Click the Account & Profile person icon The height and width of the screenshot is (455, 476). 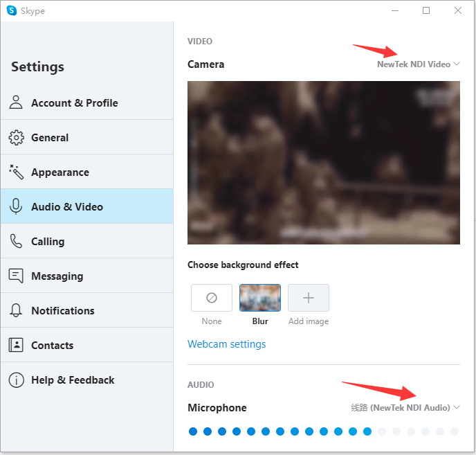(16, 102)
